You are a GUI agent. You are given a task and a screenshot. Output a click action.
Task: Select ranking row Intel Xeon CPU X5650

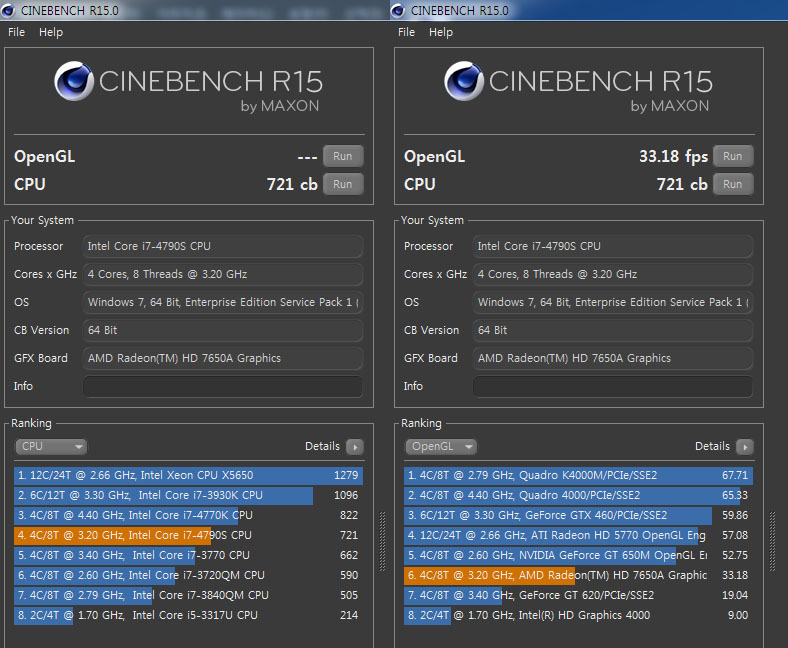click(188, 476)
